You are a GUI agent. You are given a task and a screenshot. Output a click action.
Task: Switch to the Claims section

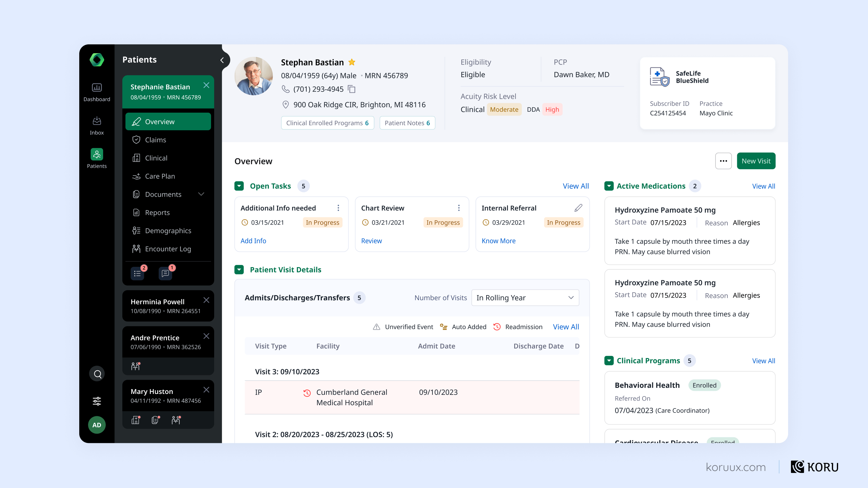155,139
